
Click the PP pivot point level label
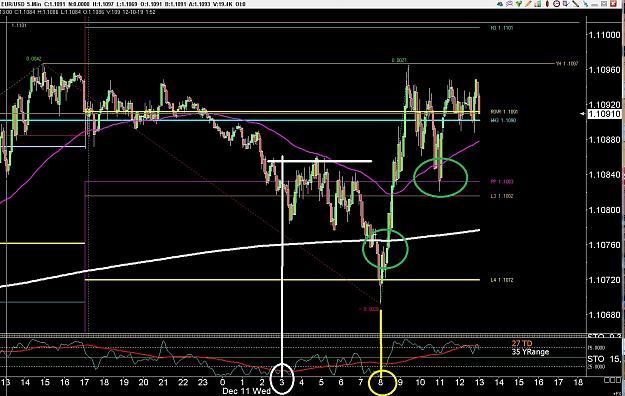point(502,182)
